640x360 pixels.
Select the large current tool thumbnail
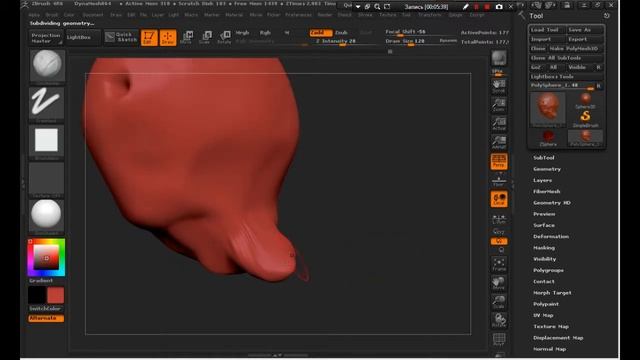(x=548, y=109)
